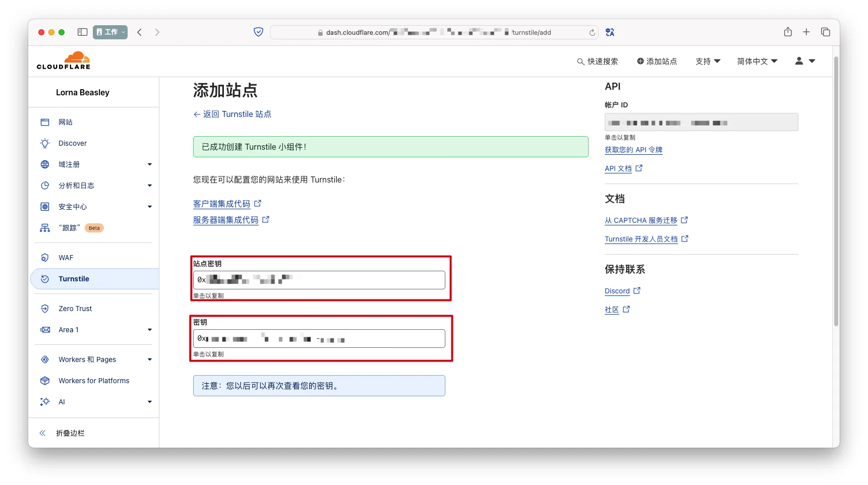868x485 pixels.
Task: Open the Safari share icon
Action: [788, 32]
